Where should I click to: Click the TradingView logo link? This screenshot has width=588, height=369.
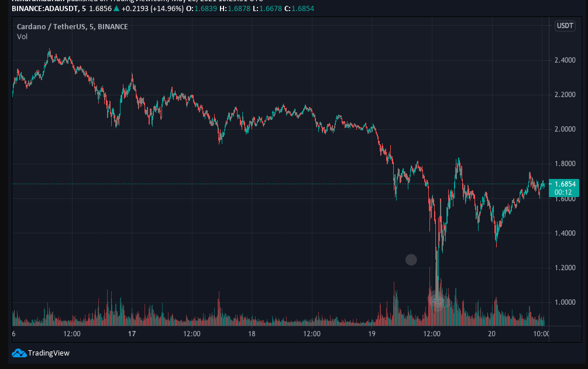(40, 353)
